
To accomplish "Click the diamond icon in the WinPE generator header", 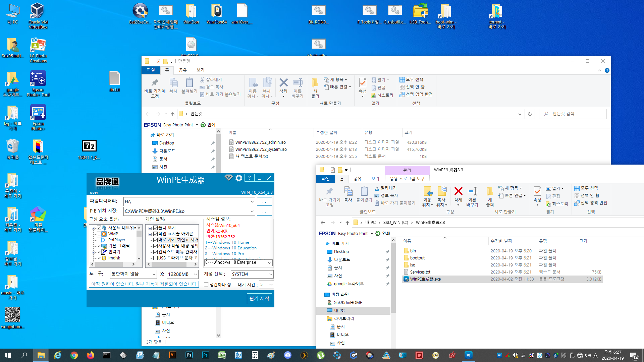I will click(229, 178).
